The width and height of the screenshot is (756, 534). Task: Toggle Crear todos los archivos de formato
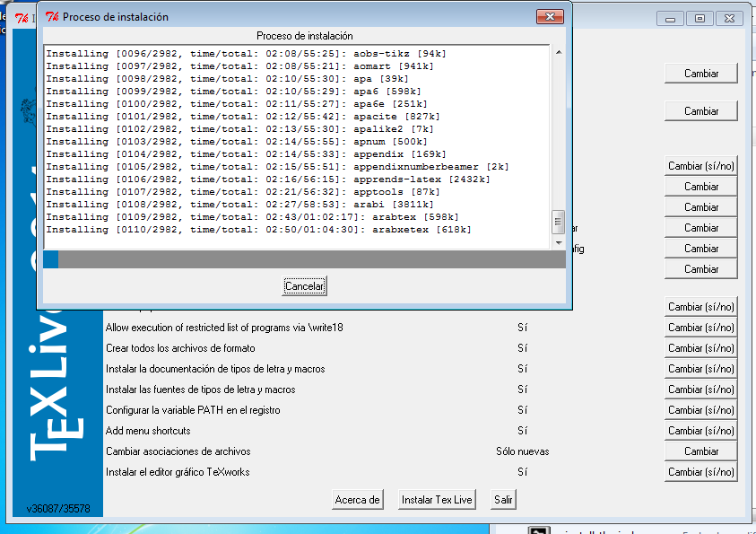pos(700,347)
